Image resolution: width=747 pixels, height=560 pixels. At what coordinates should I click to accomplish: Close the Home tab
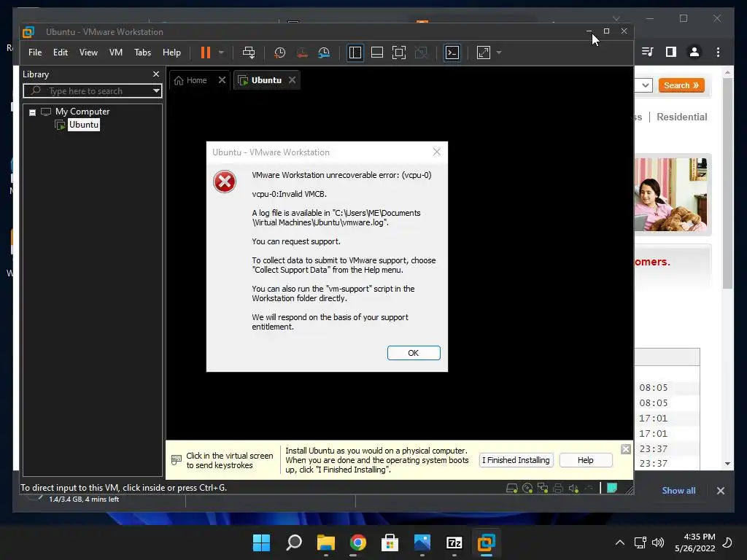(x=222, y=80)
